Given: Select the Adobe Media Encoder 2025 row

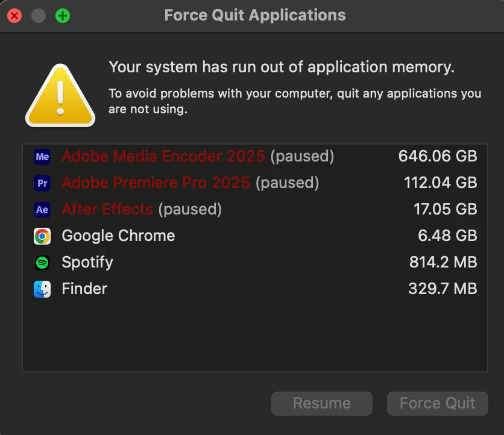Looking at the screenshot, I should [x=163, y=157].
